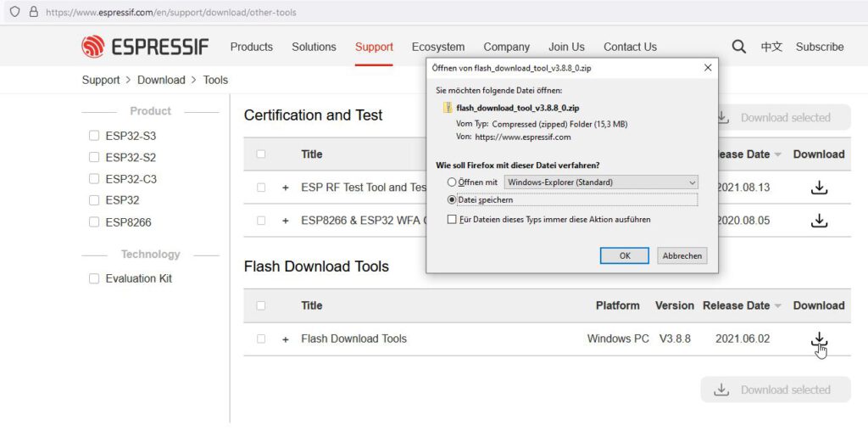
Task: Click the zip file icon in the dialog
Action: (x=448, y=108)
